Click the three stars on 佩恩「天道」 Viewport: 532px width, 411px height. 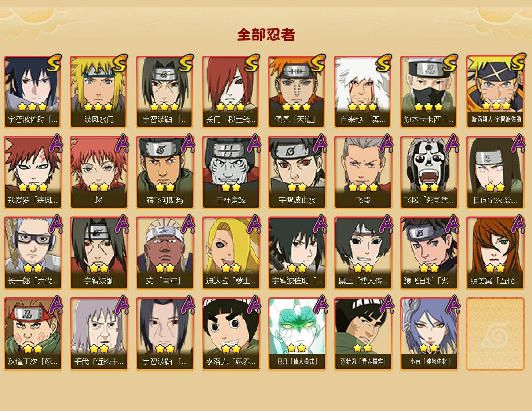296,107
